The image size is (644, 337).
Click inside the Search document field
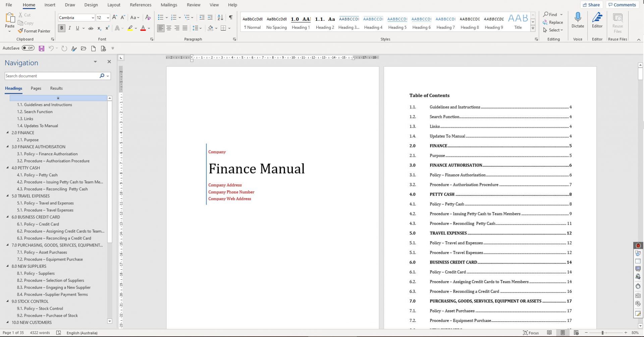click(50, 76)
